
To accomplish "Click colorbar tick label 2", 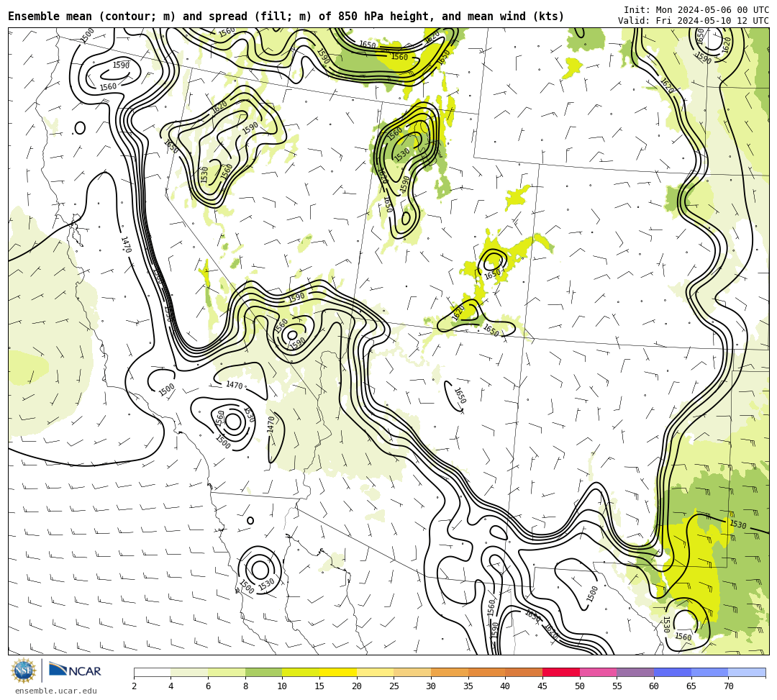I will click(134, 686).
